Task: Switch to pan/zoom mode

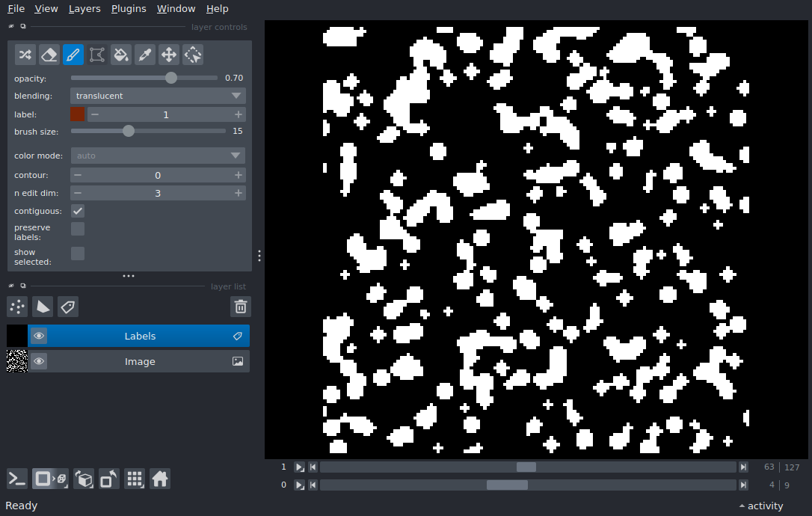Action: click(x=169, y=55)
